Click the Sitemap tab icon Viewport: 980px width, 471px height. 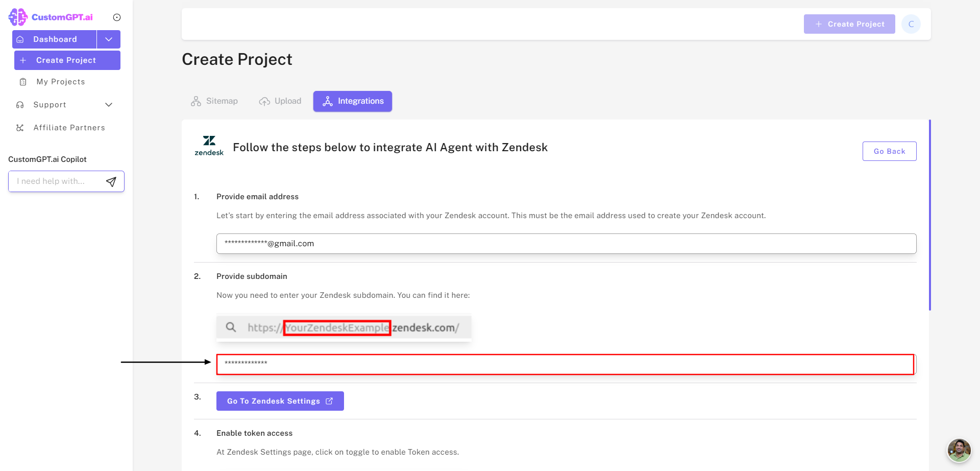(196, 101)
